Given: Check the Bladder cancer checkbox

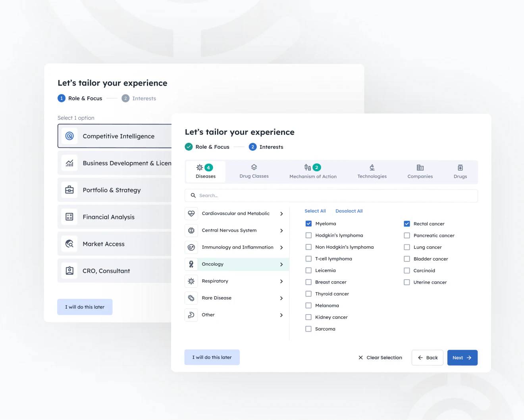Looking at the screenshot, I should [x=407, y=259].
